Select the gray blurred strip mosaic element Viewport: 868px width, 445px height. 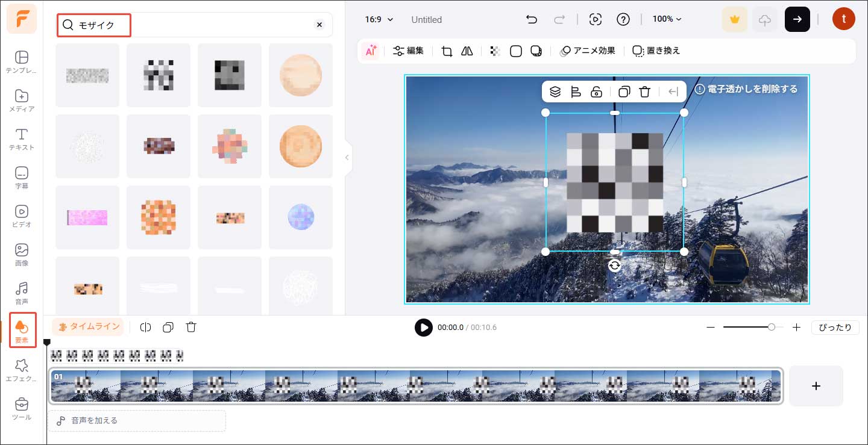[x=87, y=75]
